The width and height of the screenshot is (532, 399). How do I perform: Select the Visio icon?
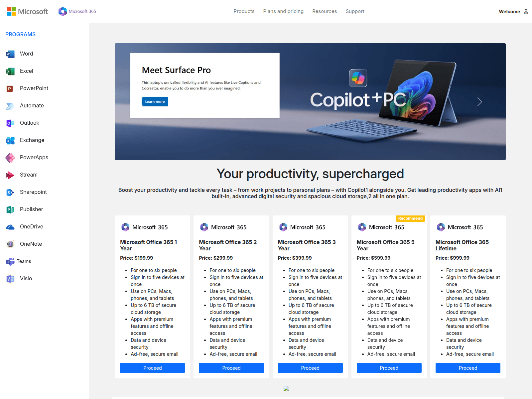(10, 279)
